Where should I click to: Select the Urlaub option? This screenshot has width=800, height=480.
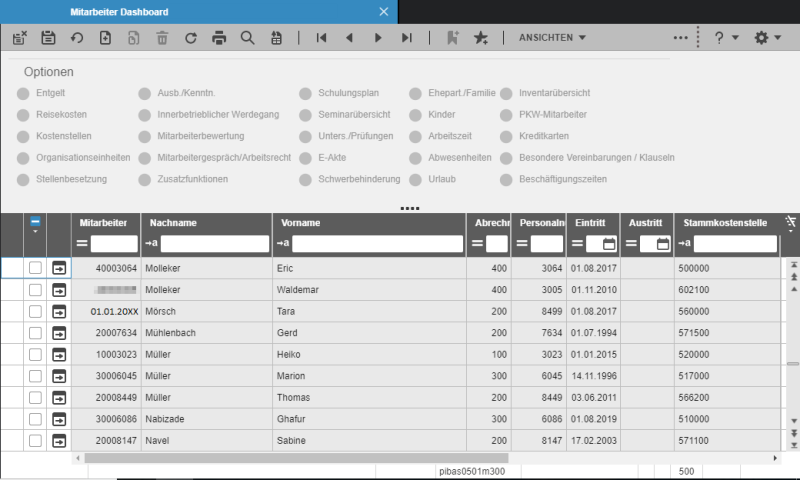pos(415,180)
